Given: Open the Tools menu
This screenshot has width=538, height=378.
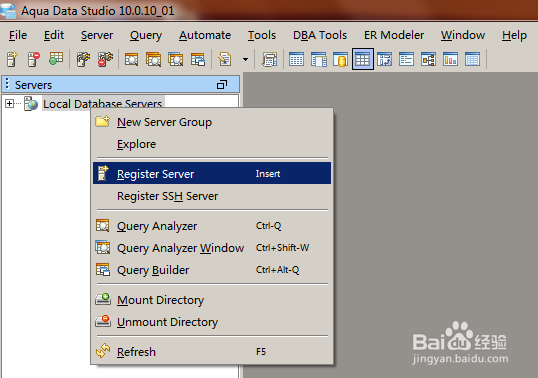Looking at the screenshot, I should pyautogui.click(x=262, y=35).
